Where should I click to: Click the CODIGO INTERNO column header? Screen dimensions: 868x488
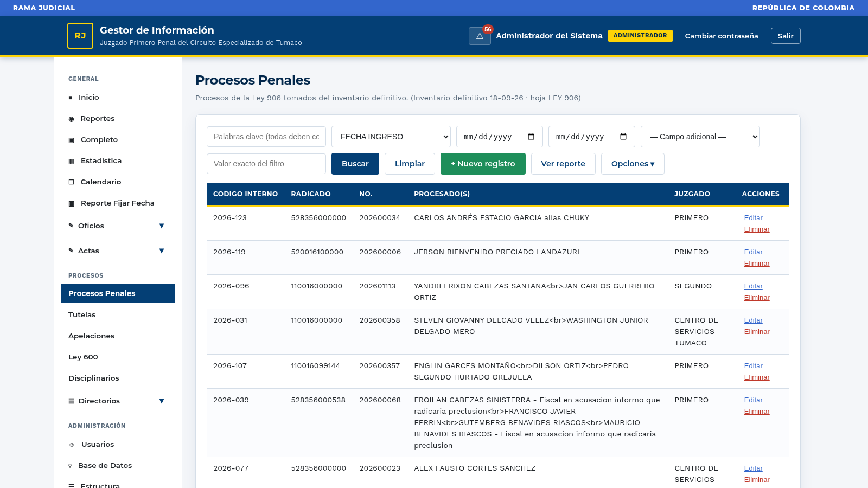[245, 194]
